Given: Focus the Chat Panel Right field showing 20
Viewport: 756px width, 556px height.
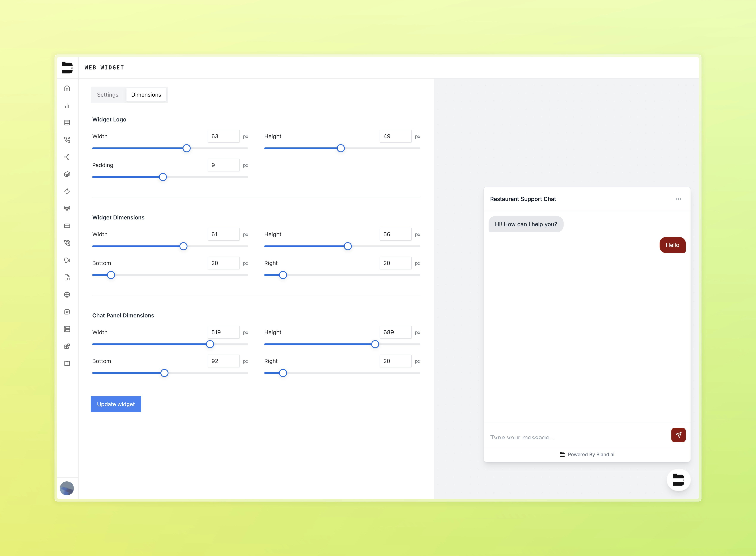Looking at the screenshot, I should (396, 361).
